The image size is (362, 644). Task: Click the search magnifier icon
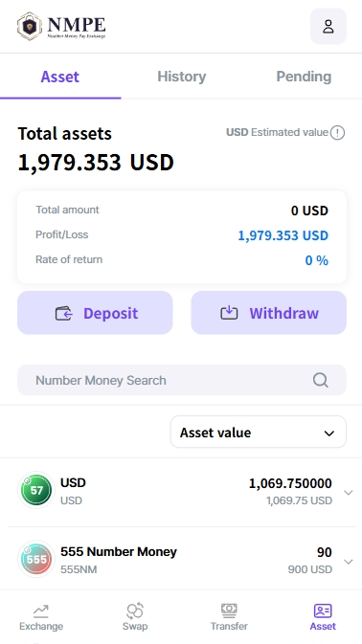[x=321, y=380]
